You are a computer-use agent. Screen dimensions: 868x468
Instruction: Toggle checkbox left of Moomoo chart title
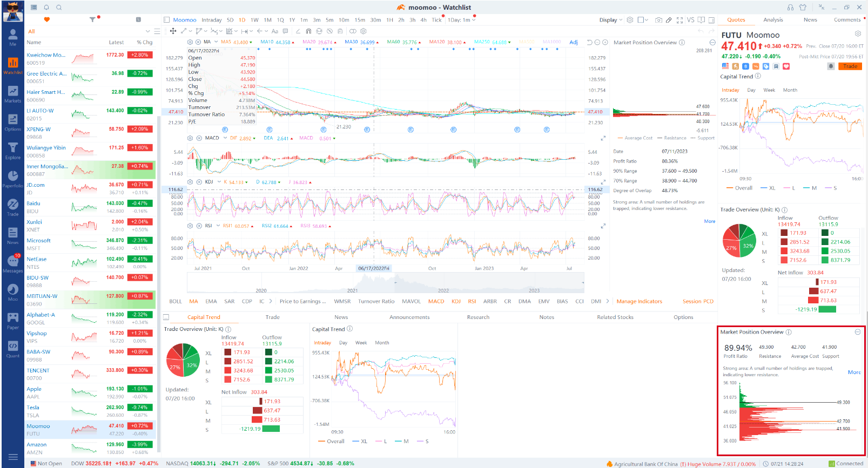(167, 20)
